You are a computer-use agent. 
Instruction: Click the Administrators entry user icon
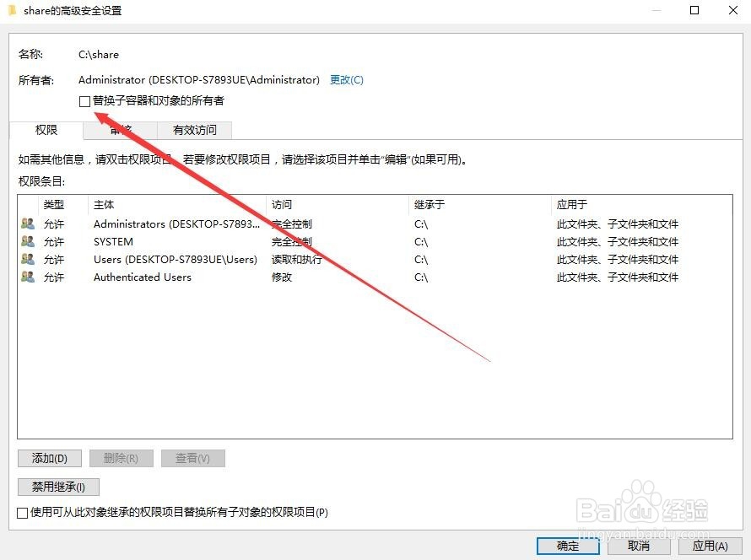(x=27, y=223)
